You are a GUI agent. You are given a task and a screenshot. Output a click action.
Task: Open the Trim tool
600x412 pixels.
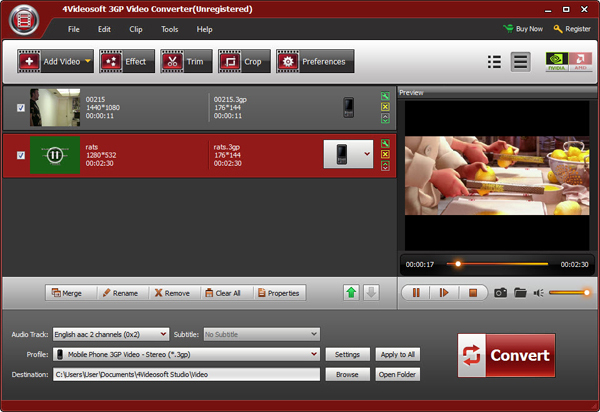pyautogui.click(x=186, y=61)
